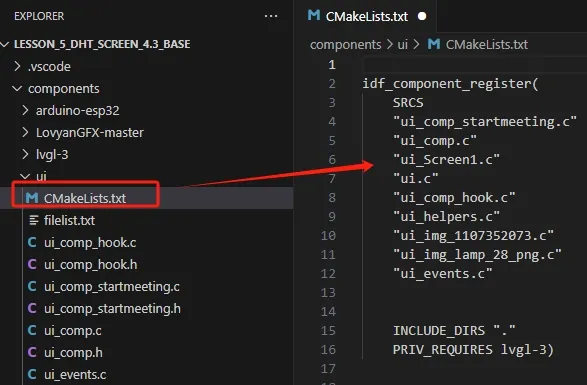Place cursor on line 12 ui_events.c entry
This screenshot has height=385, width=587.
[442, 274]
